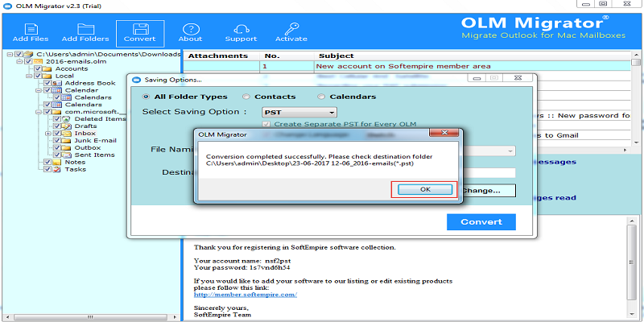Screen dimensions: 644x322
Task: Click the drive icon beside C:\Users\admin path
Action: [x=28, y=54]
